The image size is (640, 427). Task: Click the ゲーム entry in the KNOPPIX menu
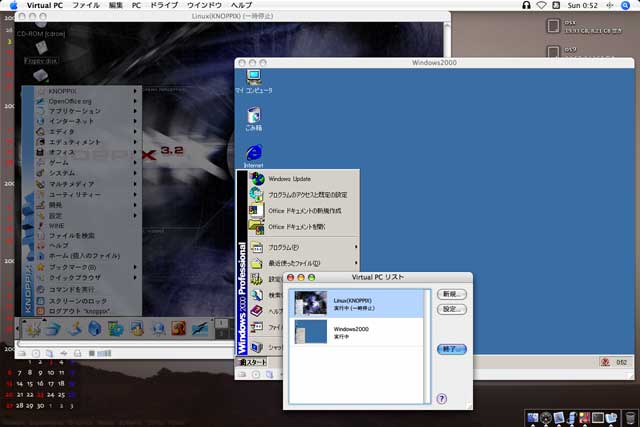click(58, 162)
